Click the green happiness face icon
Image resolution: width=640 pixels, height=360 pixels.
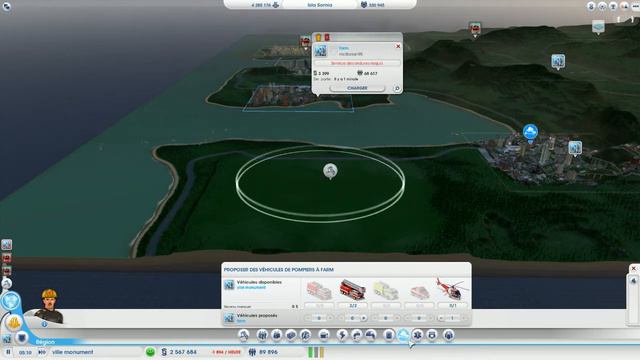(150, 352)
